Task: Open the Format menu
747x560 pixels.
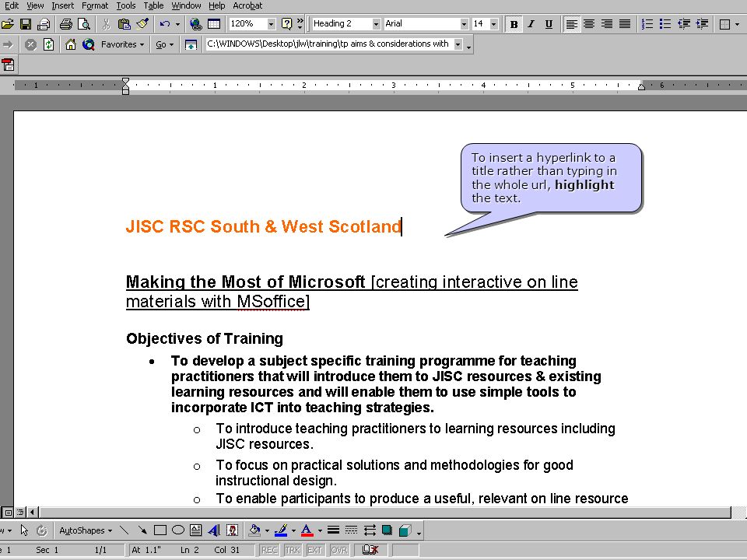Action: pyautogui.click(x=95, y=5)
